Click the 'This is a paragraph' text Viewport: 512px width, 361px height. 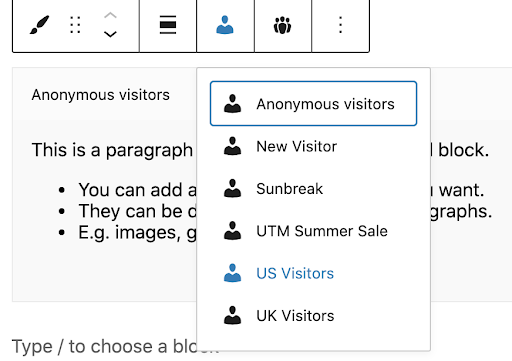click(112, 150)
